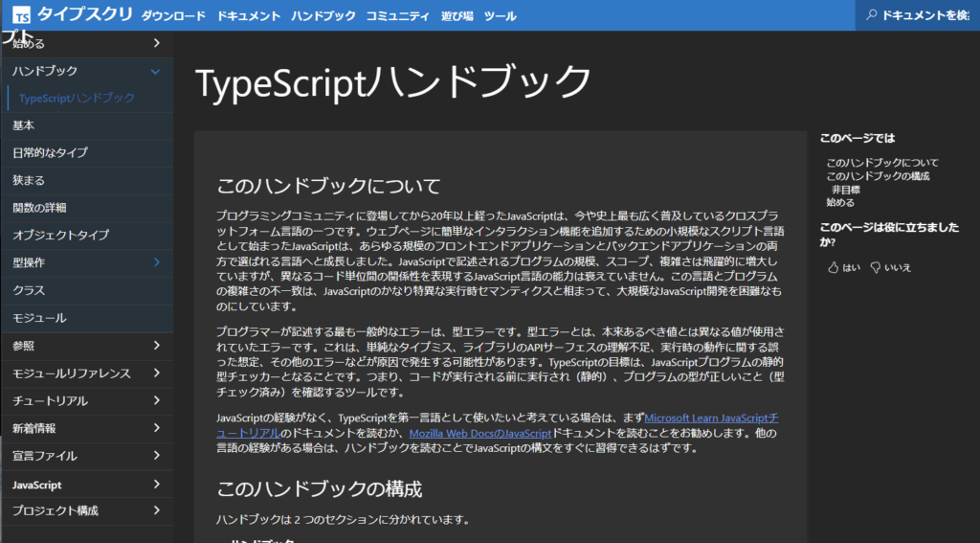Open the 遊び場 nav menu item

point(457,16)
